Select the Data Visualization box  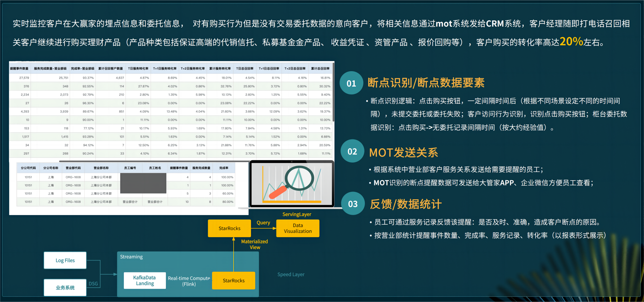(x=298, y=228)
